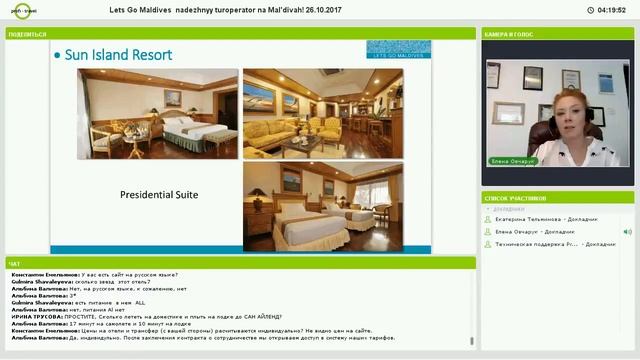The width and height of the screenshot is (640, 360).
Task: Collapse the Докладчики group in participants list
Action: pos(487,209)
